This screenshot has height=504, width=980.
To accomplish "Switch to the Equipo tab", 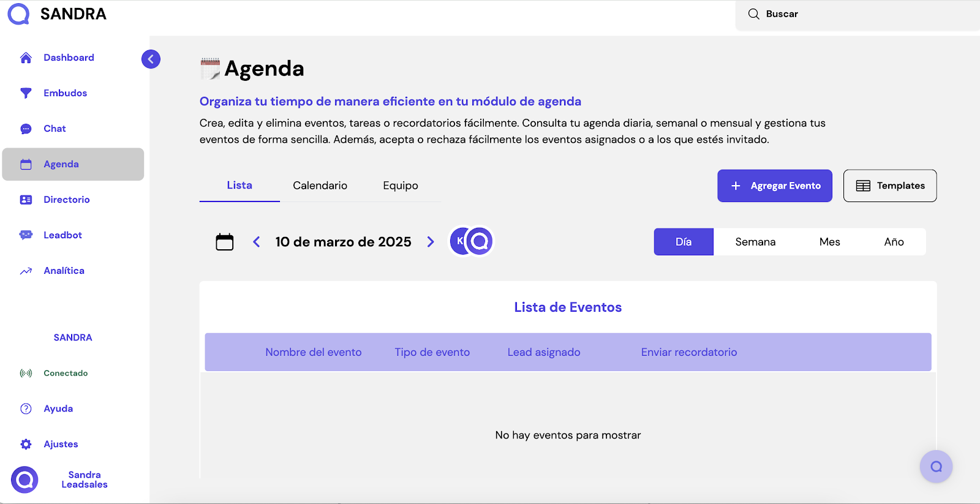I will click(x=401, y=186).
